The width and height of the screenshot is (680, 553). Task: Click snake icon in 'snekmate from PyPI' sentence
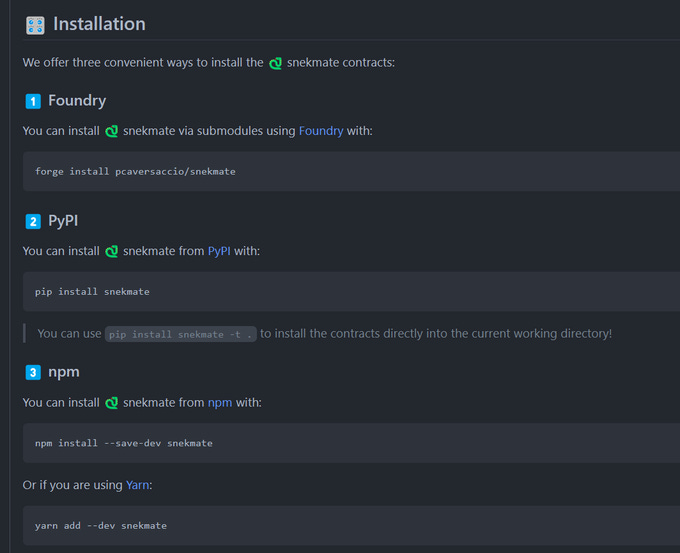pyautogui.click(x=111, y=252)
